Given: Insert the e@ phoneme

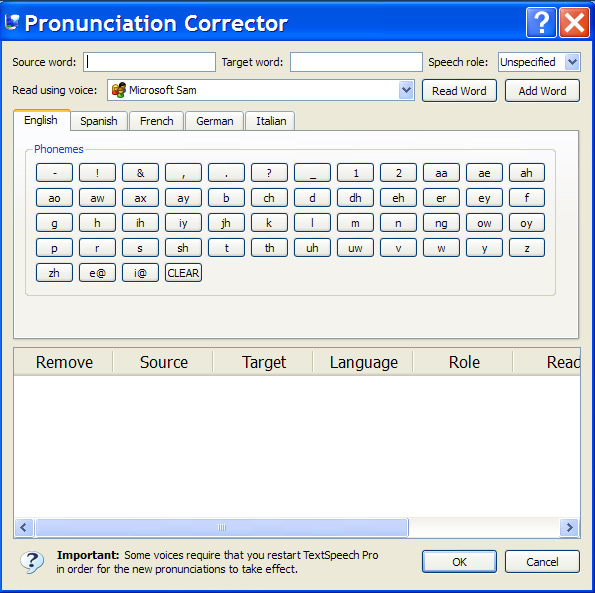Looking at the screenshot, I should point(97,273).
